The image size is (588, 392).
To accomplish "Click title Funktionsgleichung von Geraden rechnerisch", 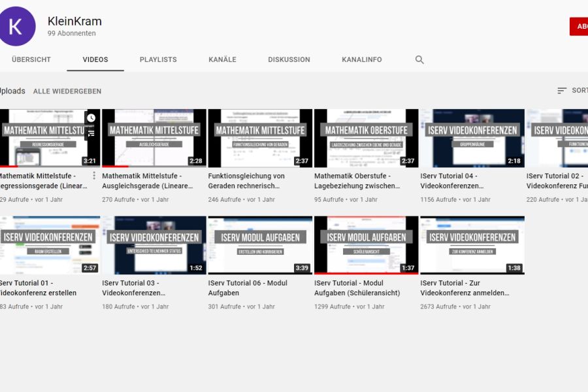I will (246, 181).
